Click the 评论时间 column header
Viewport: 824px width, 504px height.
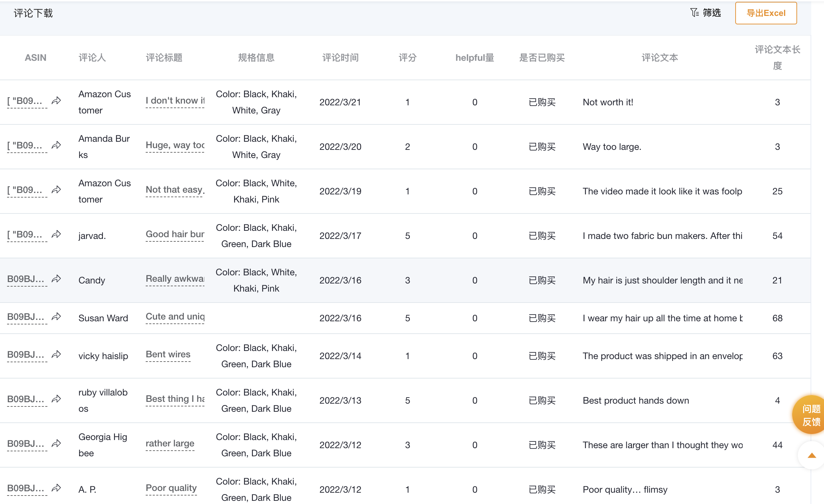click(x=340, y=58)
